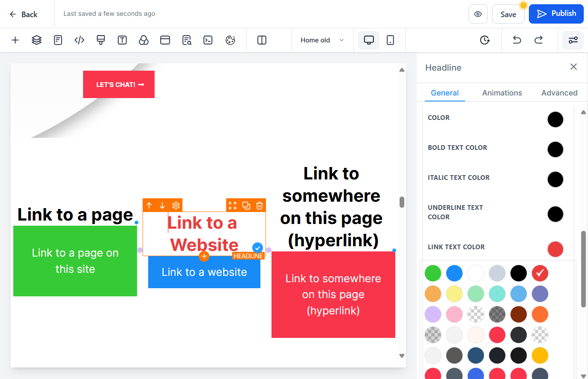Screen dimensions: 588x379
Task: Select the amber gold palette color
Action: click(x=540, y=355)
